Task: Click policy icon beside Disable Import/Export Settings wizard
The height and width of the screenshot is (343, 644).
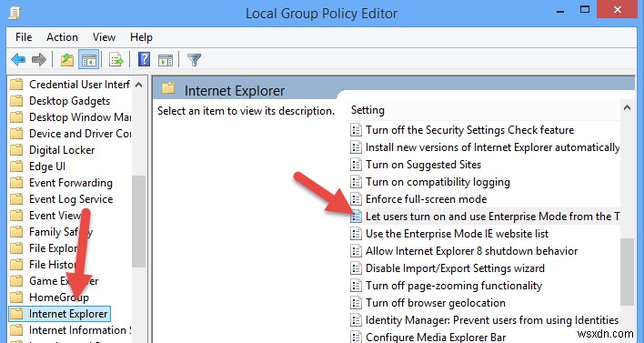Action: pos(356,268)
